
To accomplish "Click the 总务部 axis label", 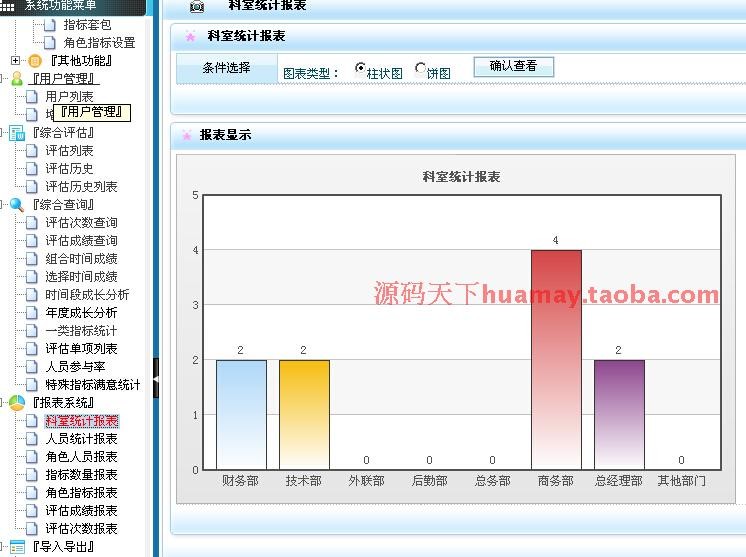I will 492,481.
